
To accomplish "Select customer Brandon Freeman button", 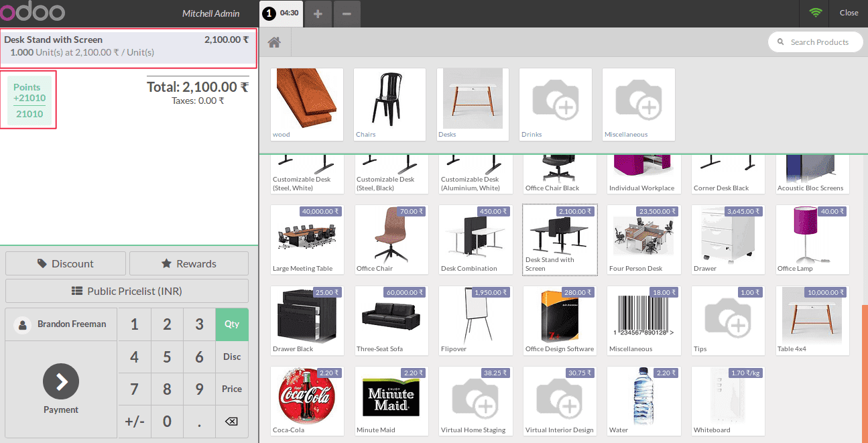I will tap(61, 324).
